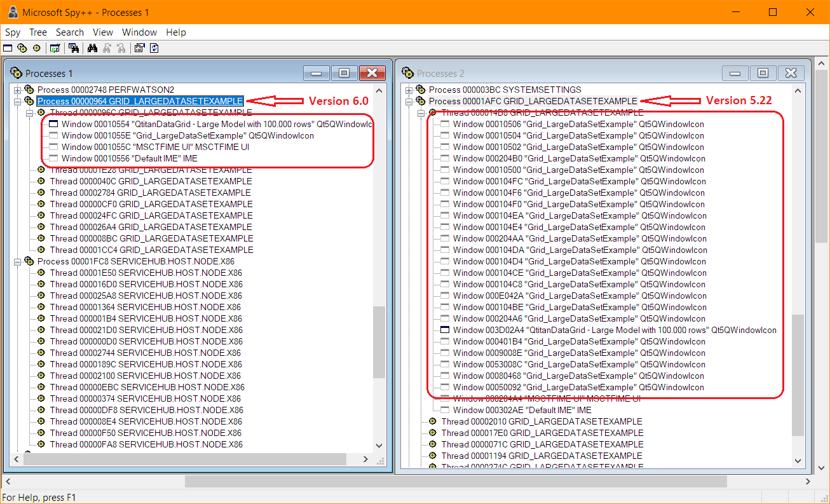The height and width of the screenshot is (504, 830).
Task: Maximize the Processes 2 child window
Action: click(x=763, y=73)
